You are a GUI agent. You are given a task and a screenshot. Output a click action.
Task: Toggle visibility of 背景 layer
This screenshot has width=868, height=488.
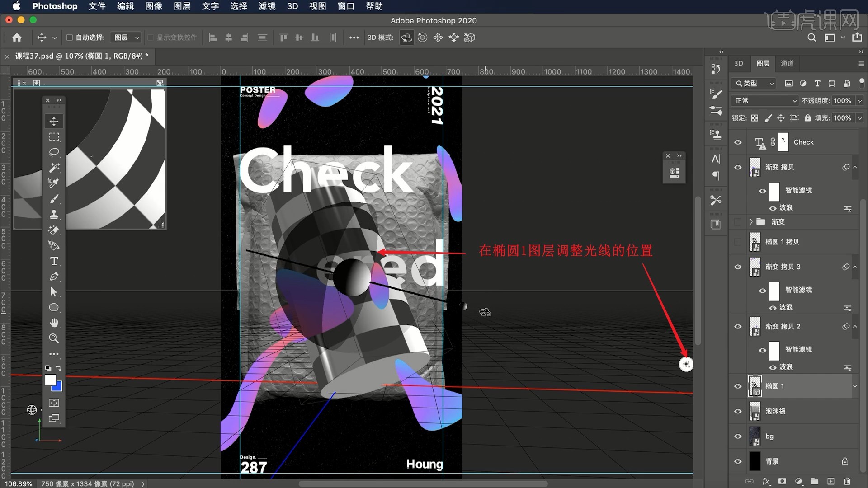[738, 460]
